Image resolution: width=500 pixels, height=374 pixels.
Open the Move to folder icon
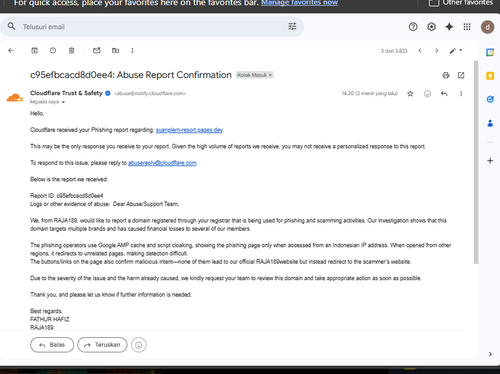pyautogui.click(x=115, y=51)
